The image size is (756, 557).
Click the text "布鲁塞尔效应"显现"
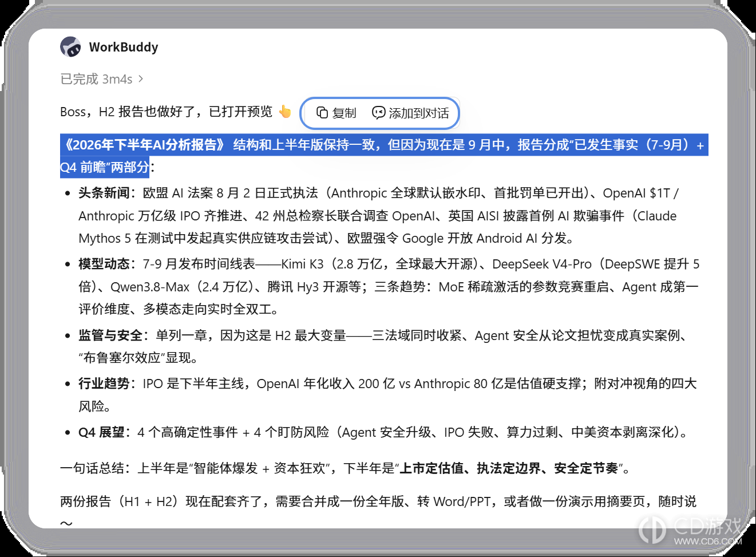[x=138, y=358]
